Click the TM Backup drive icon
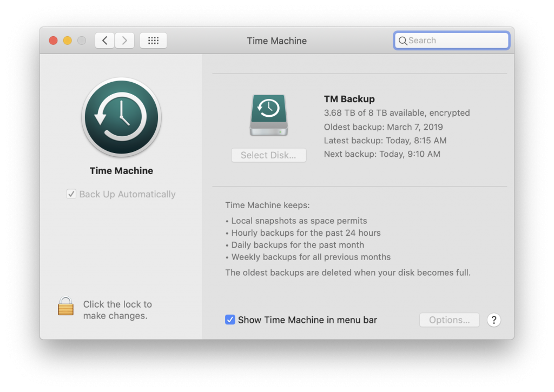The width and height of the screenshot is (554, 392). pyautogui.click(x=268, y=114)
